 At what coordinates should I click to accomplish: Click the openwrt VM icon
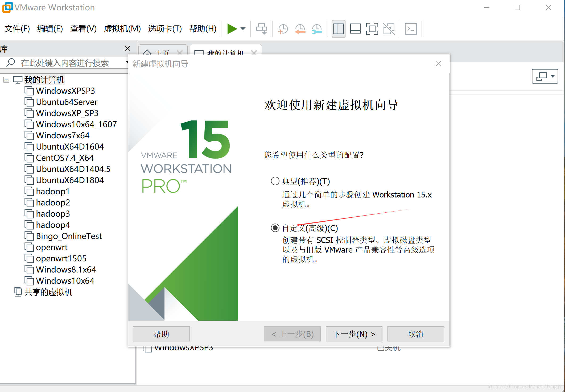tap(29, 247)
